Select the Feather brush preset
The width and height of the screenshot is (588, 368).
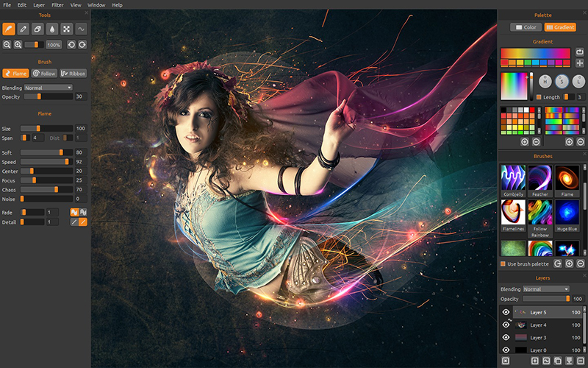(x=540, y=181)
